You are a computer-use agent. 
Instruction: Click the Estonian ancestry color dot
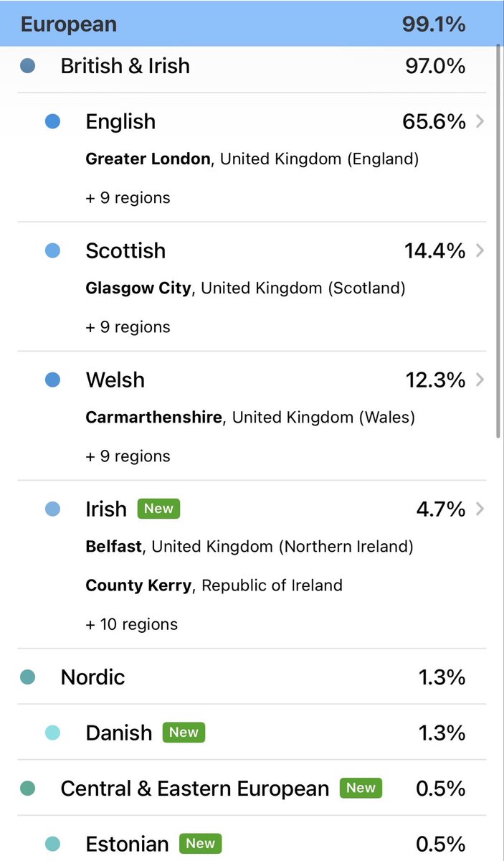pyautogui.click(x=52, y=844)
